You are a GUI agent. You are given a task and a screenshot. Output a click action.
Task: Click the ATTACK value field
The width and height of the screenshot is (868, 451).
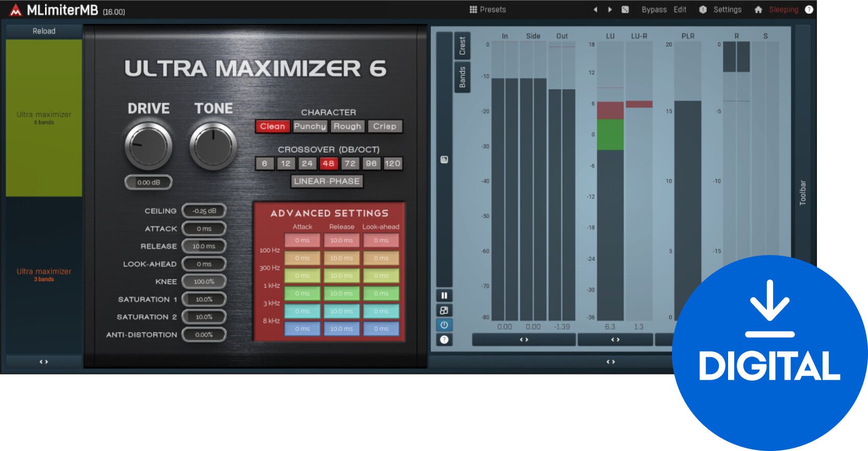tap(204, 229)
